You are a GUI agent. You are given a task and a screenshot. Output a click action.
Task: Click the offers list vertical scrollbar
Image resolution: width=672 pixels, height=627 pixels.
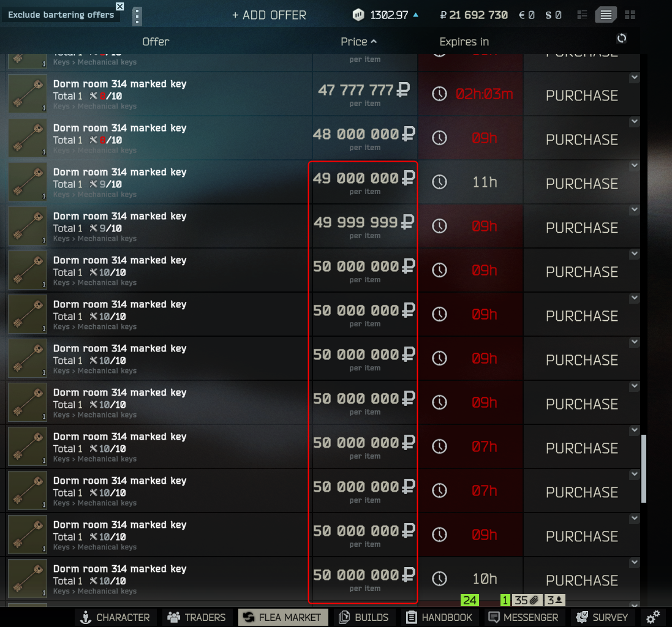tap(644, 468)
